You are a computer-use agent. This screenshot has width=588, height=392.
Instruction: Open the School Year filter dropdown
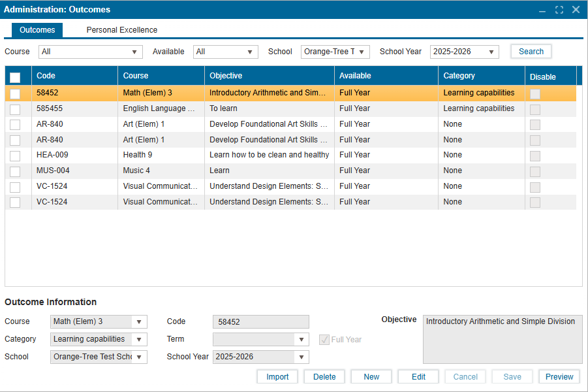(x=464, y=52)
